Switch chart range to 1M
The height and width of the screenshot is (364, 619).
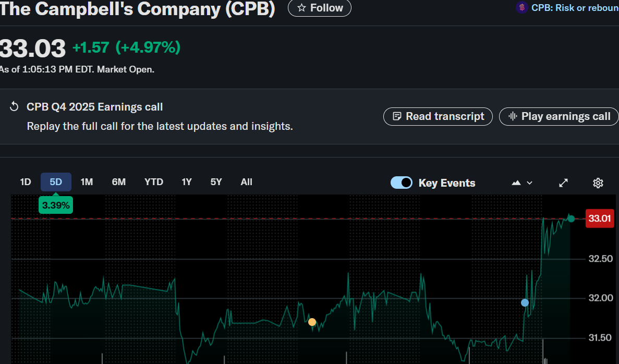coord(87,182)
